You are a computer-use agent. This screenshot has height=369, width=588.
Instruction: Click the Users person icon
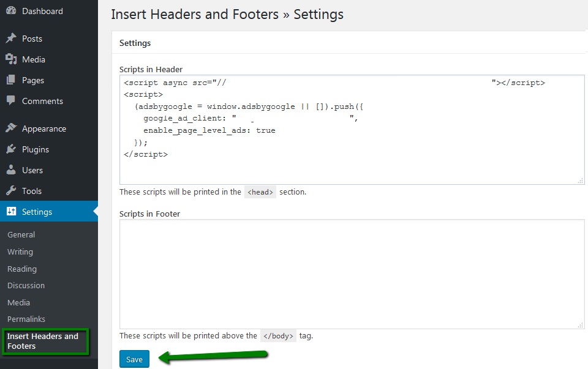(11, 170)
